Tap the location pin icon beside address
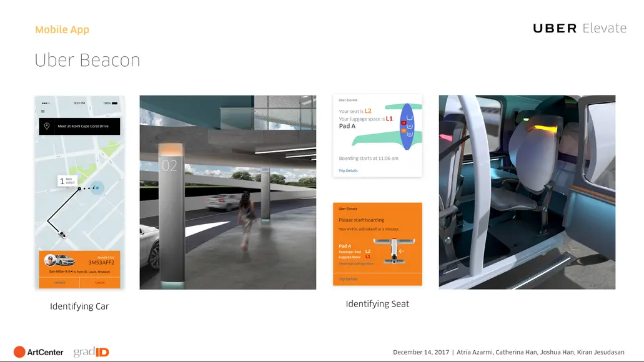The height and width of the screenshot is (362, 644). point(47,126)
